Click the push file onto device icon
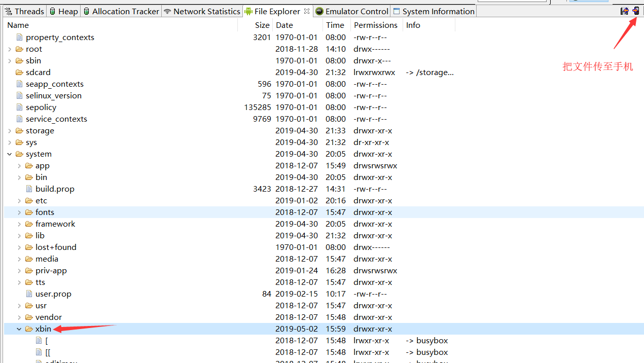The image size is (644, 363). 635,11
